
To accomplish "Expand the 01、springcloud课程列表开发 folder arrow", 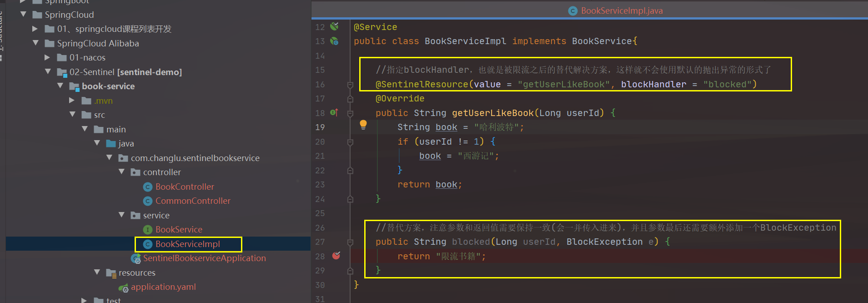I will tap(35, 29).
